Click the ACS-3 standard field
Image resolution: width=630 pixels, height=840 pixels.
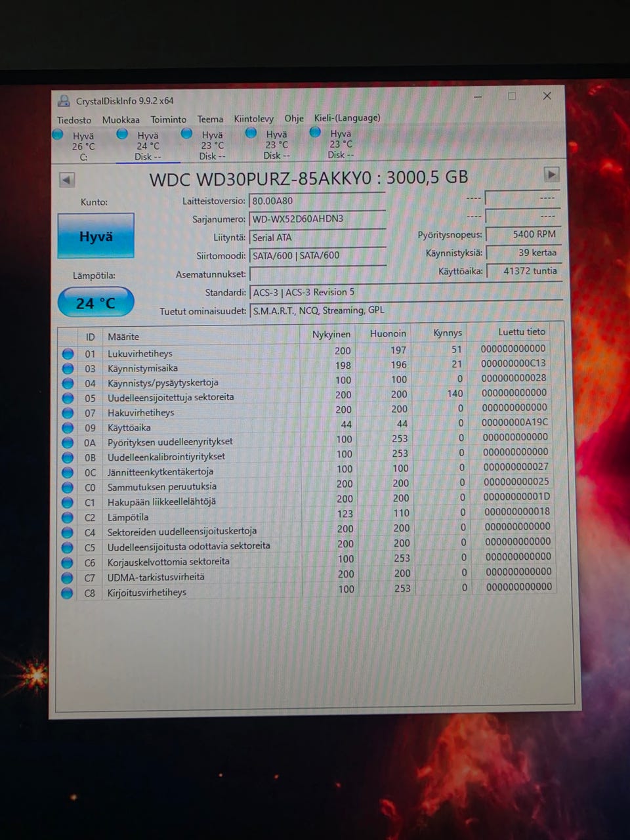(406, 292)
